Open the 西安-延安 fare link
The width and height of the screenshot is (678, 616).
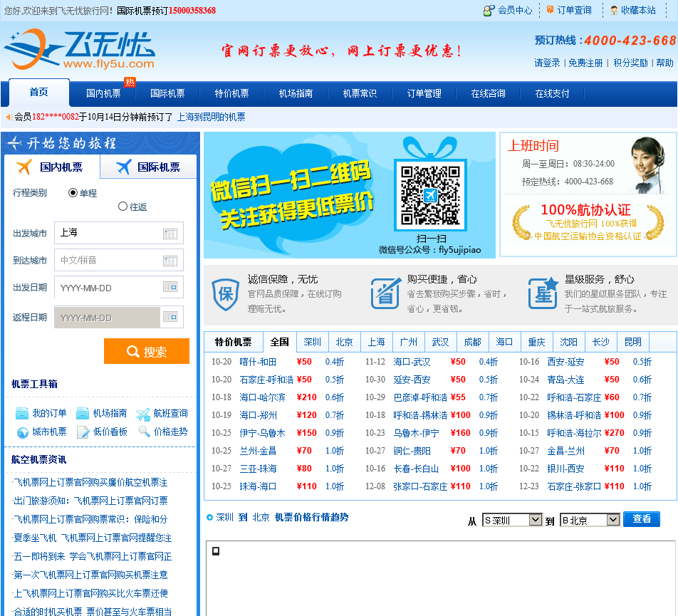click(x=565, y=362)
